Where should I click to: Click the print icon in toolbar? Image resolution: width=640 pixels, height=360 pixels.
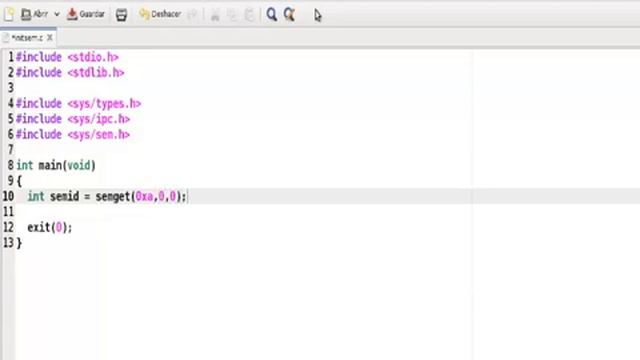(121, 15)
